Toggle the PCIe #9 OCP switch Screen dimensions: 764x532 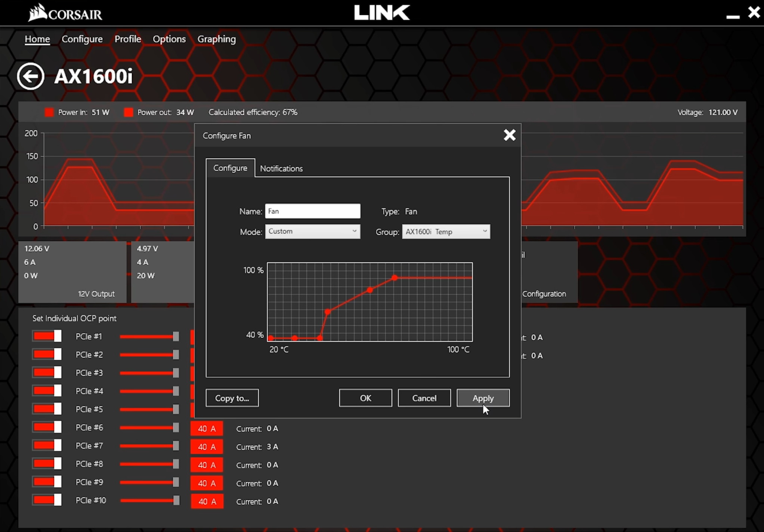tap(47, 482)
